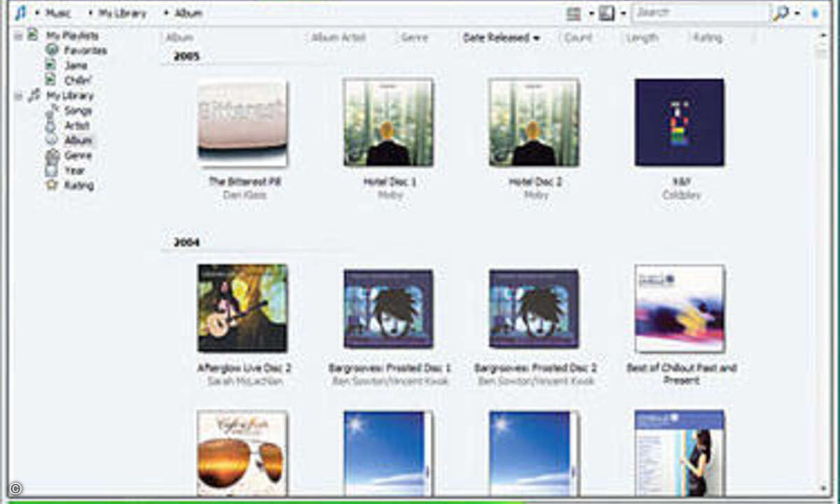Click the music note library icon

click(20, 13)
